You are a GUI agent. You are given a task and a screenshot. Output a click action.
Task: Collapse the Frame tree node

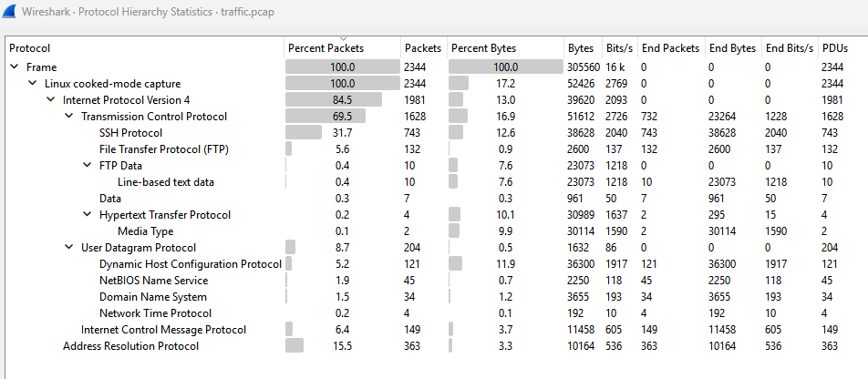pos(15,67)
